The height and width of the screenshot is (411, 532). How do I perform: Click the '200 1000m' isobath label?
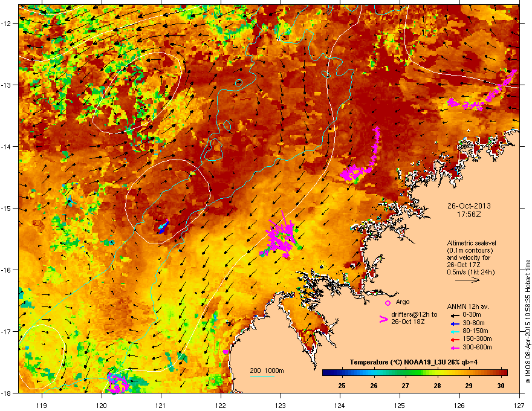[267, 371]
